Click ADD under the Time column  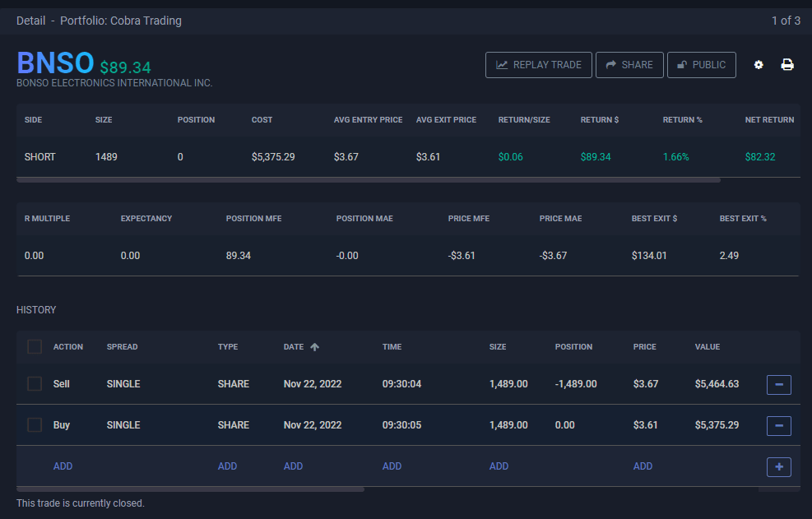coord(392,466)
